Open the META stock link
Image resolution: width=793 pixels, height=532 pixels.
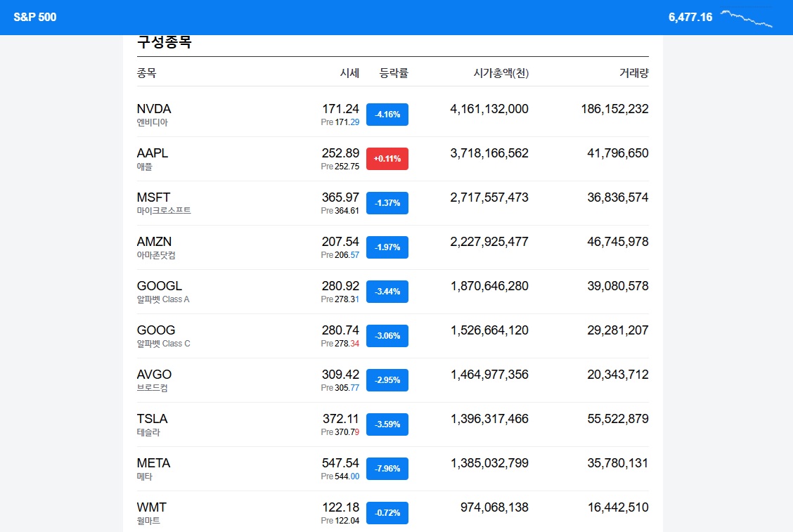(153, 462)
